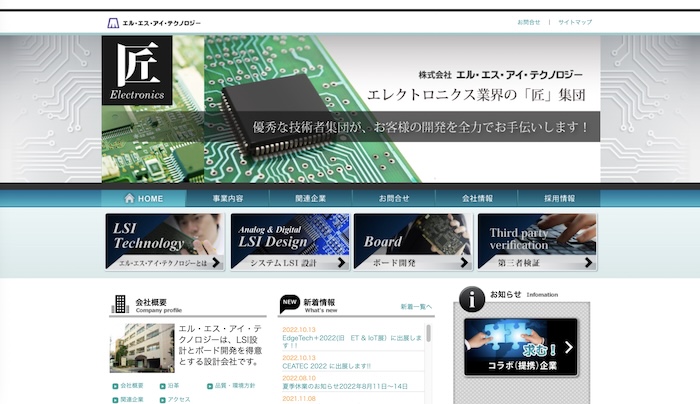
Task: Open the Third party verification card
Action: [537, 242]
